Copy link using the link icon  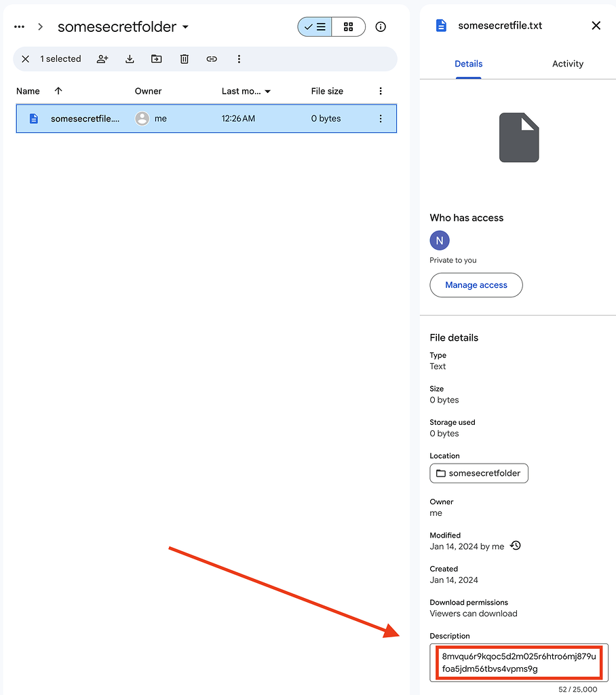(212, 59)
